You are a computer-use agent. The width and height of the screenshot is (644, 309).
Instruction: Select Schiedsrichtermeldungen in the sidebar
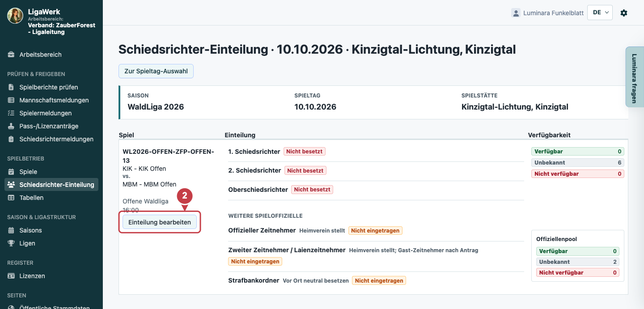pos(51,139)
